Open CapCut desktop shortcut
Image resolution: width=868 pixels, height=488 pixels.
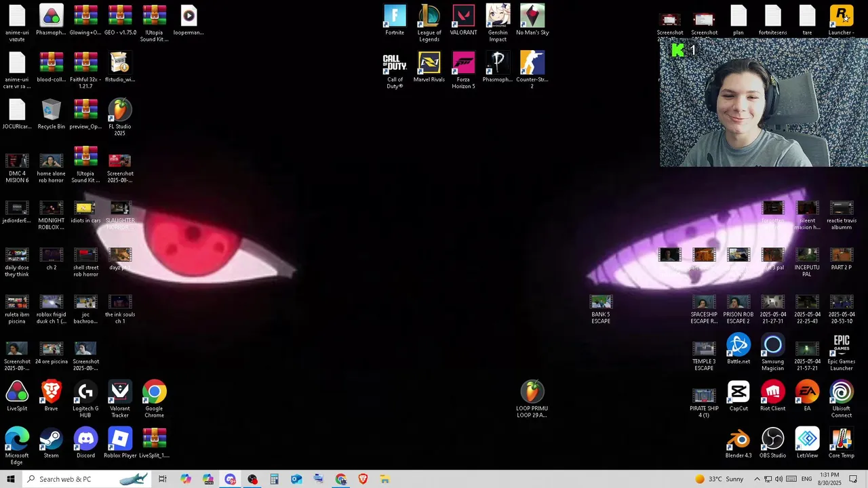click(x=738, y=396)
